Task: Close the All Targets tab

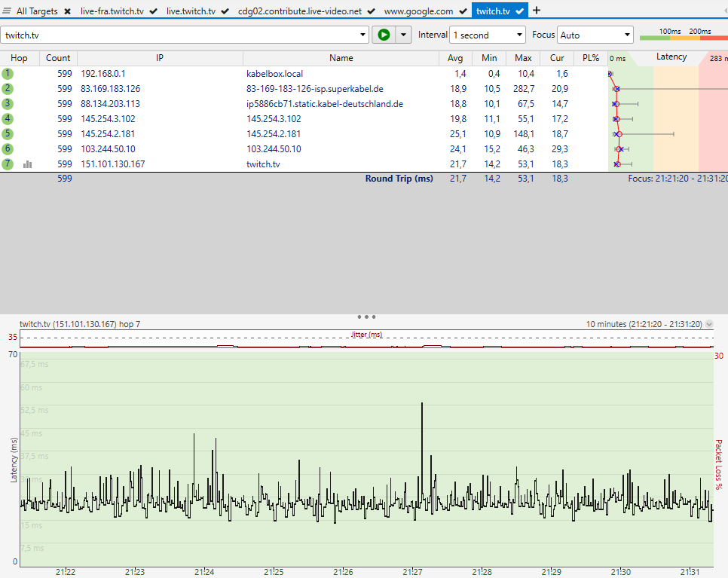Action: click(x=67, y=11)
